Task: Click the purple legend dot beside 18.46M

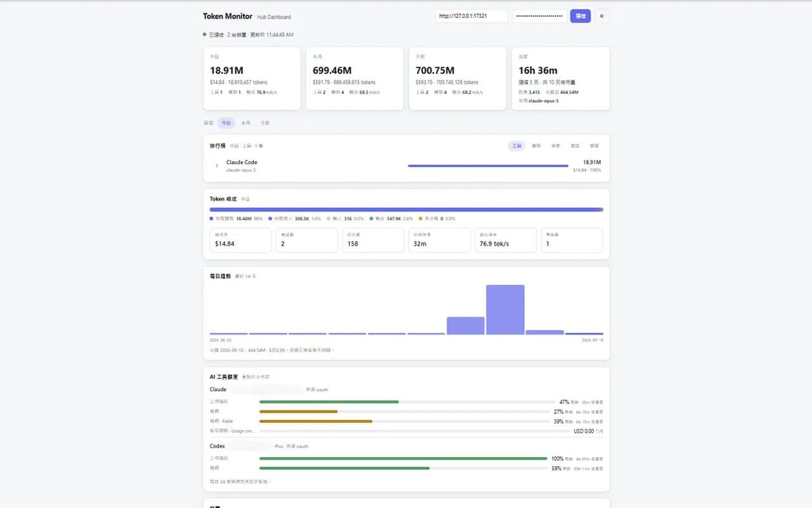Action: pyautogui.click(x=212, y=218)
